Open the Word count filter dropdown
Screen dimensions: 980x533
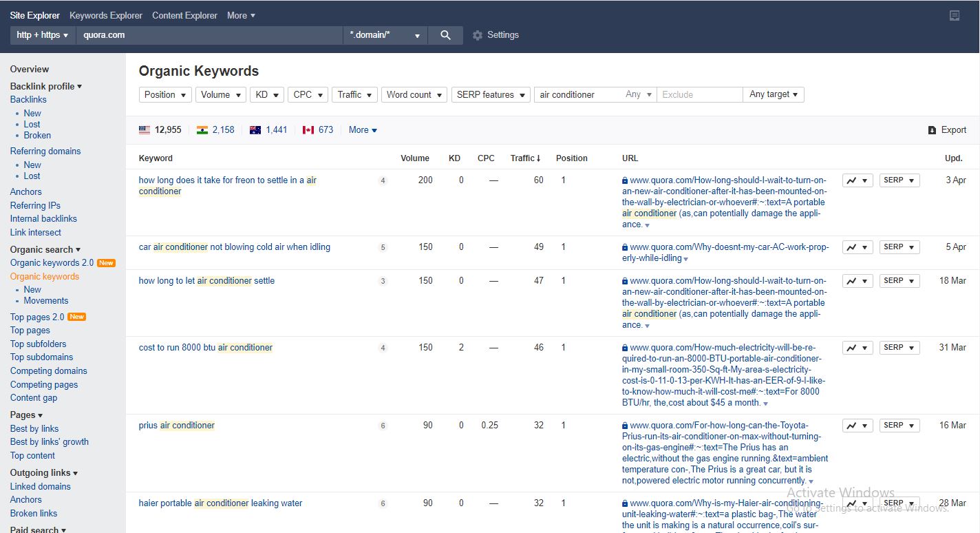pyautogui.click(x=414, y=95)
